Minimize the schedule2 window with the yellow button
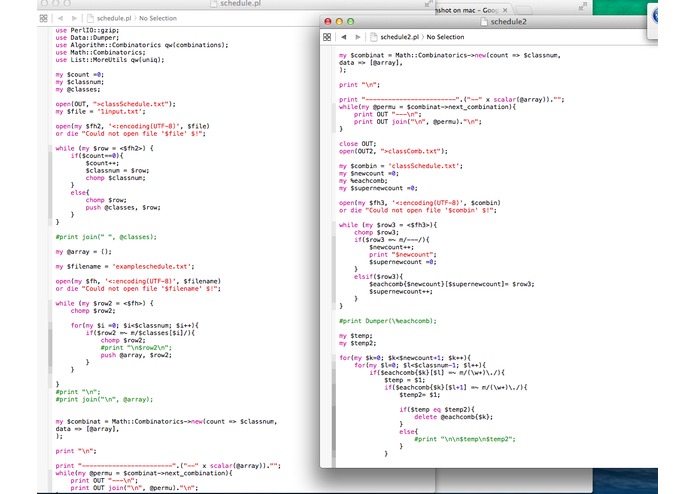The image size is (695, 494). 339,21
